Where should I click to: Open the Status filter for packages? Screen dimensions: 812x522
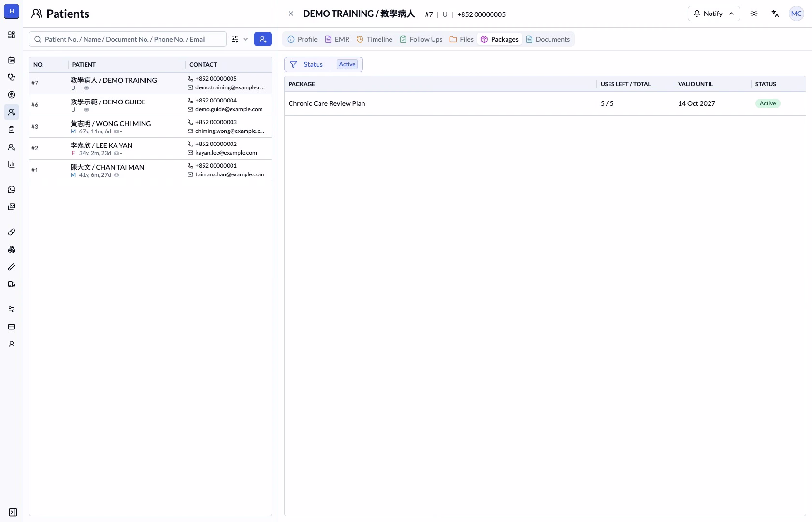coord(307,64)
